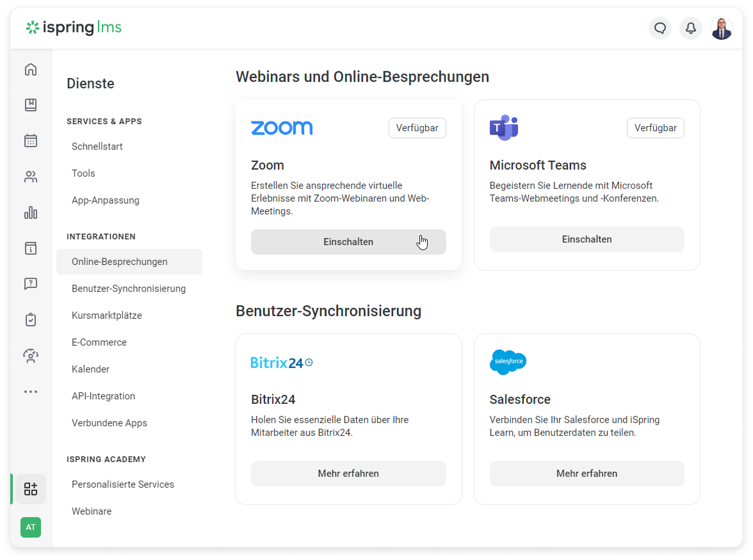
Task: Click the person-with-headset icon in sidebar
Action: (x=31, y=356)
